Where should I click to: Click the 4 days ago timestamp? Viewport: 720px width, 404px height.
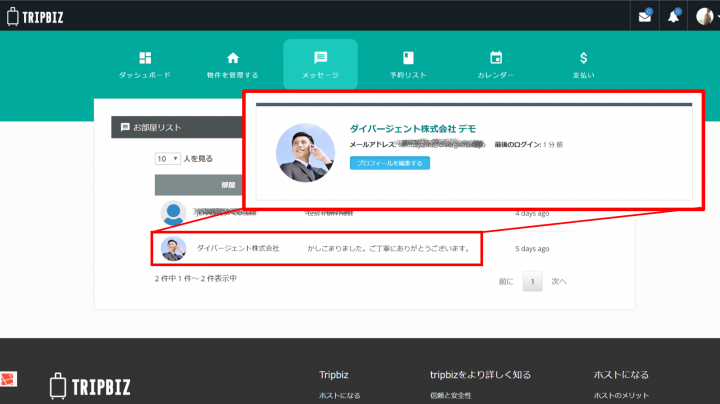(532, 213)
